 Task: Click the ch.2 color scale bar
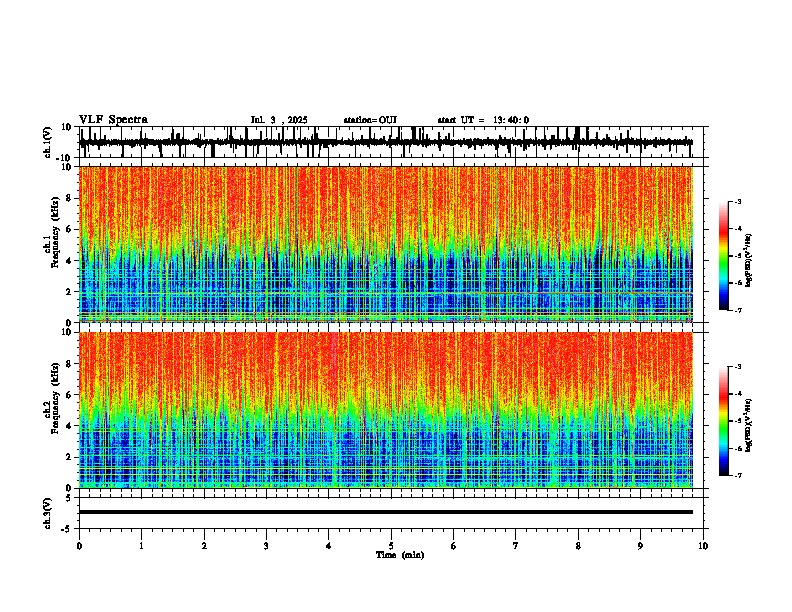coord(724,421)
